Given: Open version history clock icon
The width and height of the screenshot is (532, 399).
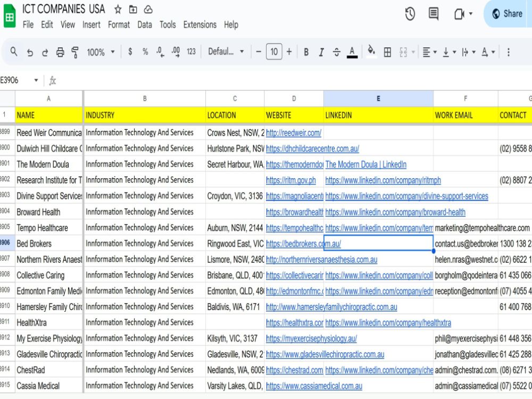Looking at the screenshot, I should pos(410,14).
